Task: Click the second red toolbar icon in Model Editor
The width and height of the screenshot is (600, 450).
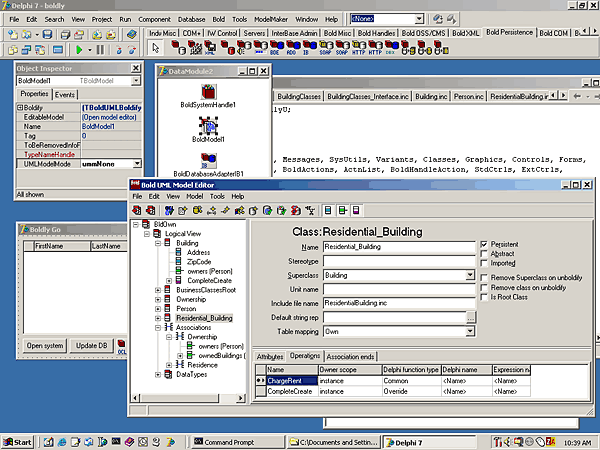Action: click(151, 210)
